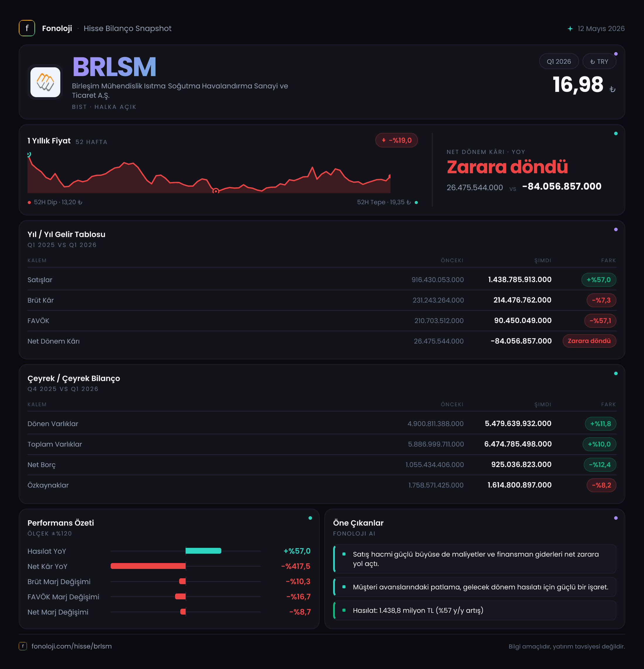Click the Net Dönem Kârı row label
This screenshot has width=644, height=669.
[54, 341]
